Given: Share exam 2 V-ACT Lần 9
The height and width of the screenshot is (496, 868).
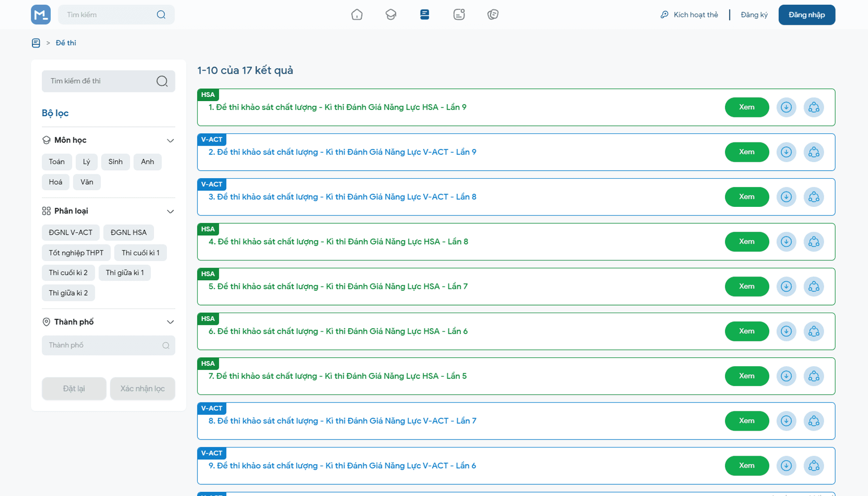Looking at the screenshot, I should click(x=814, y=152).
